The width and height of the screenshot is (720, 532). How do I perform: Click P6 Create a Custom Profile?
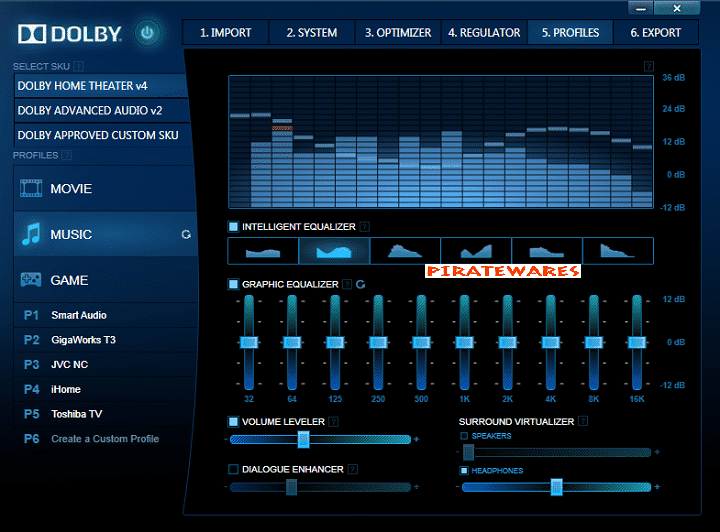105,439
